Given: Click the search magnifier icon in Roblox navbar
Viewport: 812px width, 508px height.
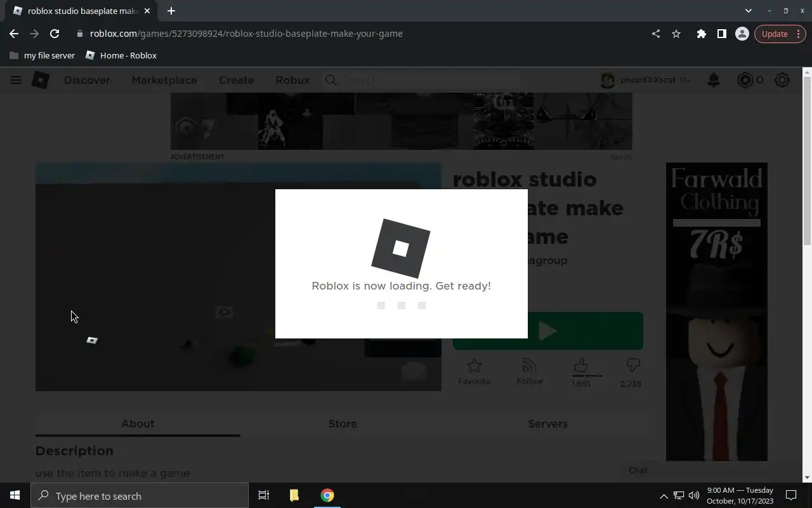Looking at the screenshot, I should (x=331, y=80).
